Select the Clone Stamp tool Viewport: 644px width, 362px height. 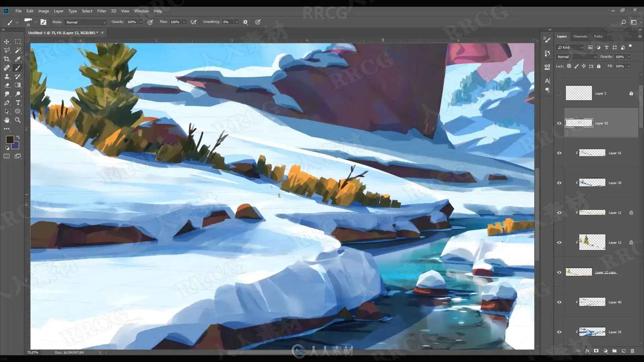[7, 76]
